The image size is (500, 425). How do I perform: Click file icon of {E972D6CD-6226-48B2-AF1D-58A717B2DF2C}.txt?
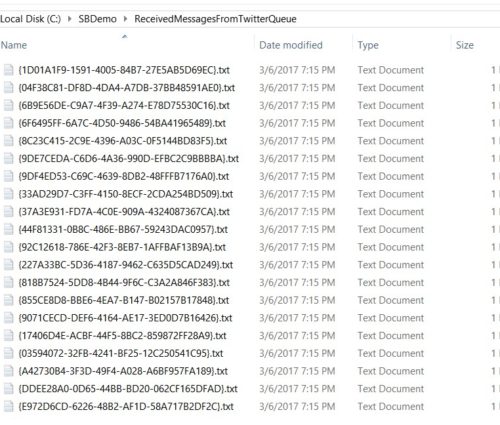pos(8,406)
